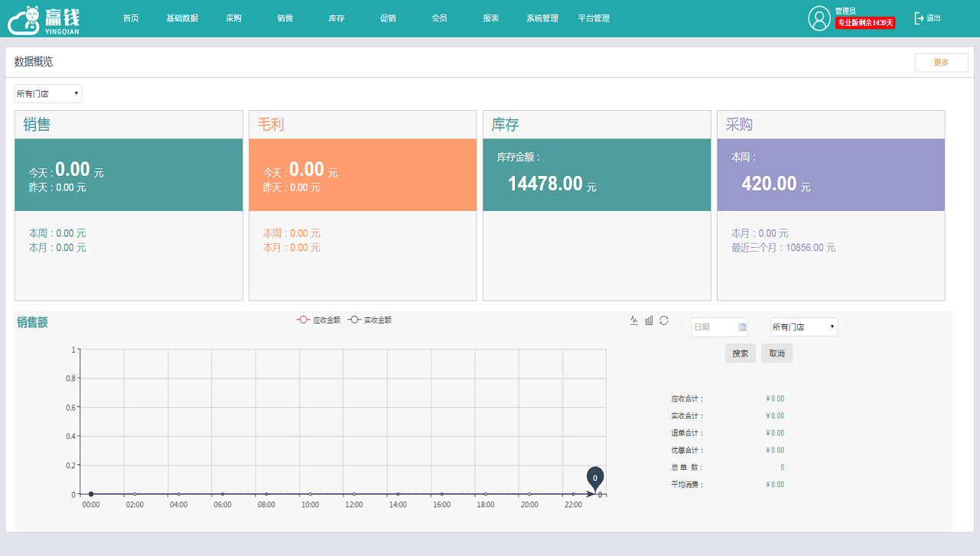Click the 00:00 data point on chart
980x556 pixels.
pos(91,494)
